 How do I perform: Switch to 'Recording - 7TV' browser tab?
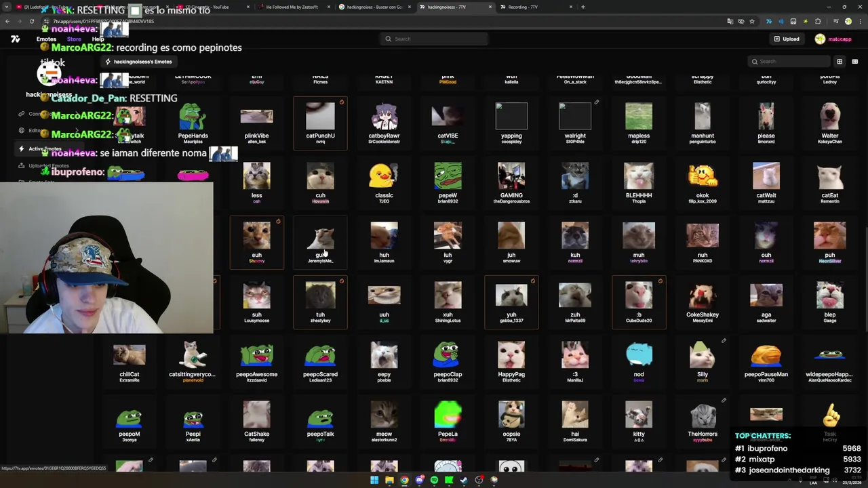click(x=536, y=7)
